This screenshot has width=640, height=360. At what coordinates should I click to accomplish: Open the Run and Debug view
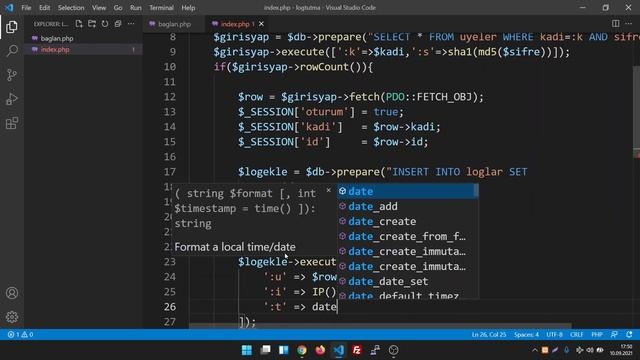tap(12, 99)
